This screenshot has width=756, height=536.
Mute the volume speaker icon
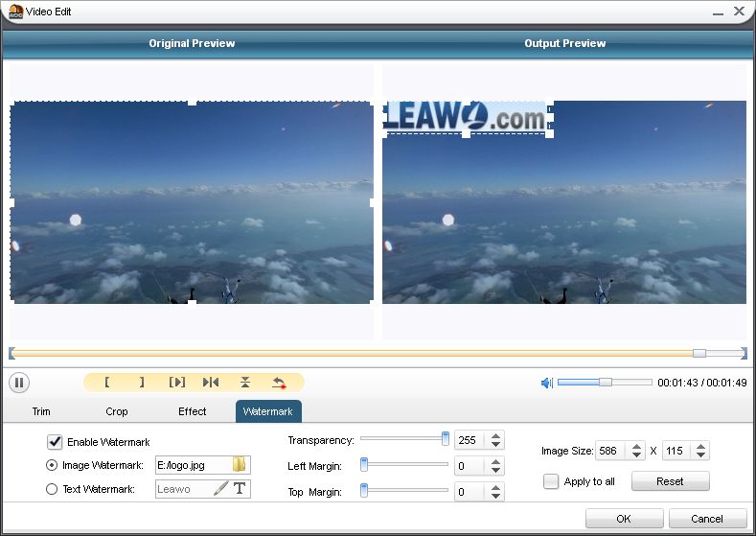point(547,384)
